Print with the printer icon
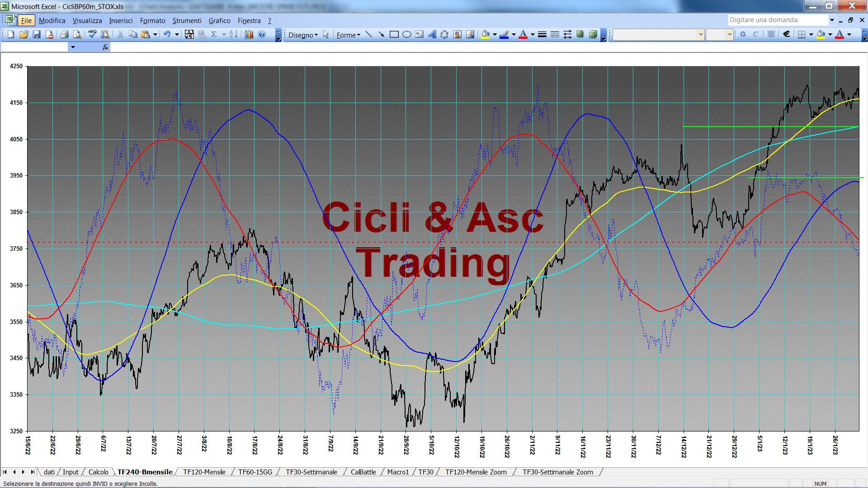Viewport: 868px width, 488px height. [x=65, y=34]
